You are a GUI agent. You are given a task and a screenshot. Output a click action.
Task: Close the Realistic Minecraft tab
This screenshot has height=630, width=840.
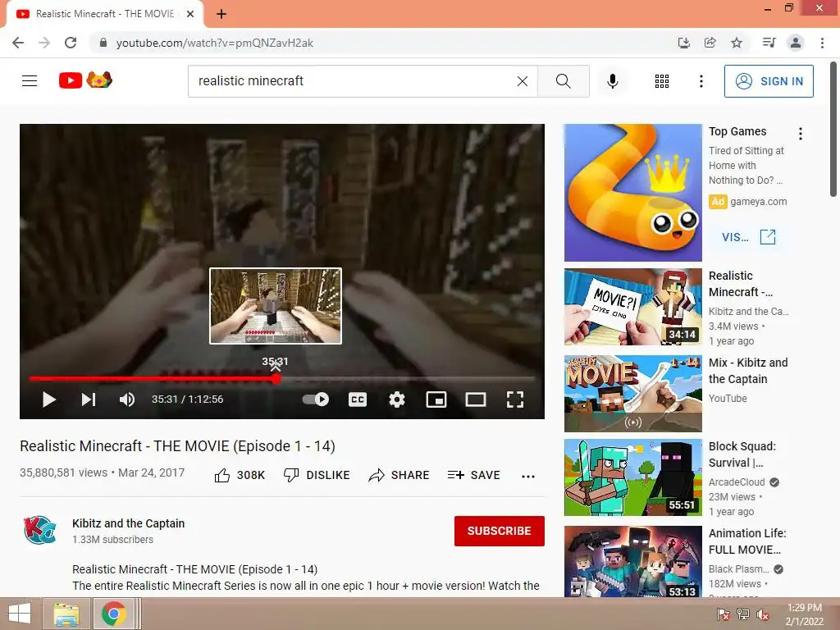[x=190, y=15]
